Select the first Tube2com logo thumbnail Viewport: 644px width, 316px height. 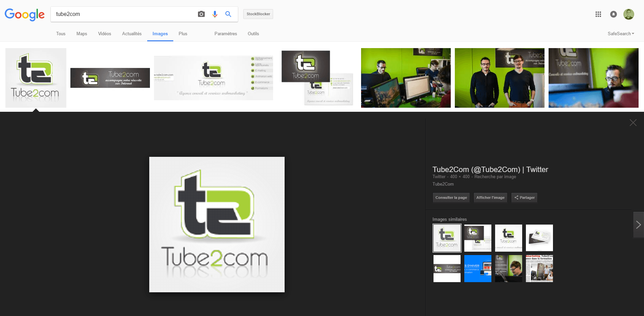(36, 78)
